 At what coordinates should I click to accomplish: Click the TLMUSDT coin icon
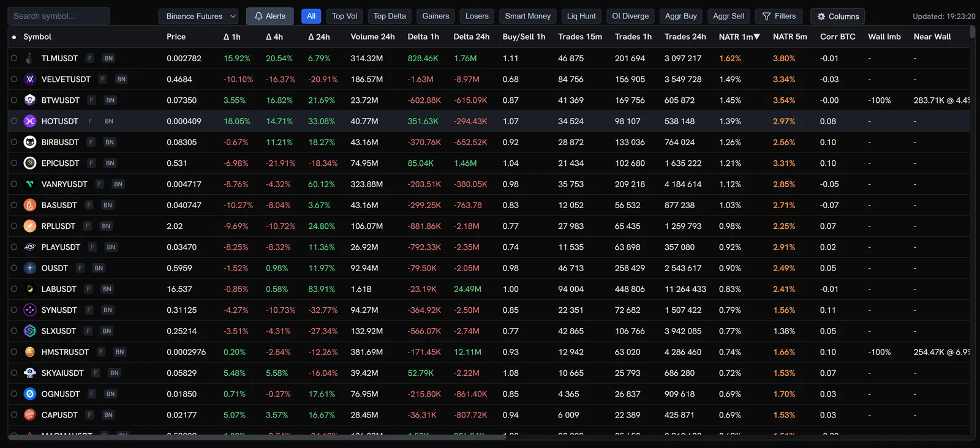[29, 58]
